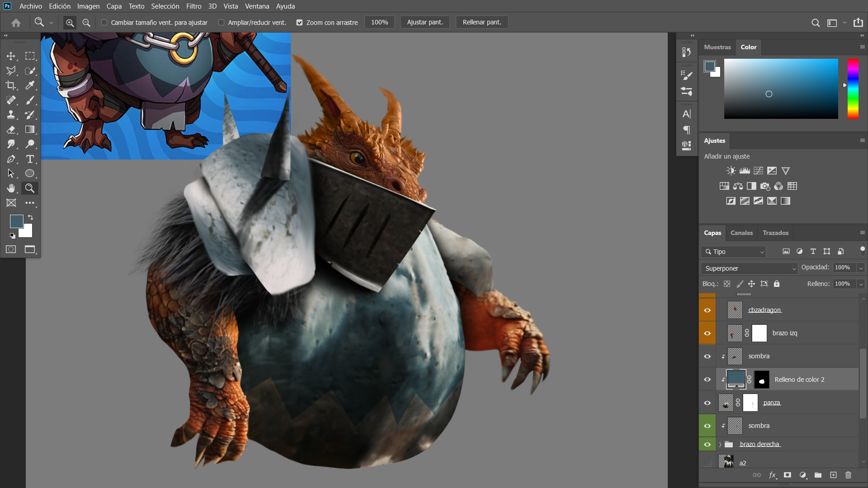Expand the brazo derecha group
The image size is (868, 488).
pyautogui.click(x=720, y=445)
